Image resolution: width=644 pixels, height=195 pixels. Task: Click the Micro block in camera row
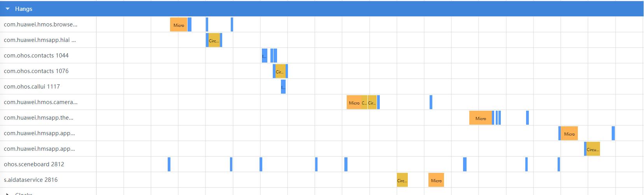(354, 102)
